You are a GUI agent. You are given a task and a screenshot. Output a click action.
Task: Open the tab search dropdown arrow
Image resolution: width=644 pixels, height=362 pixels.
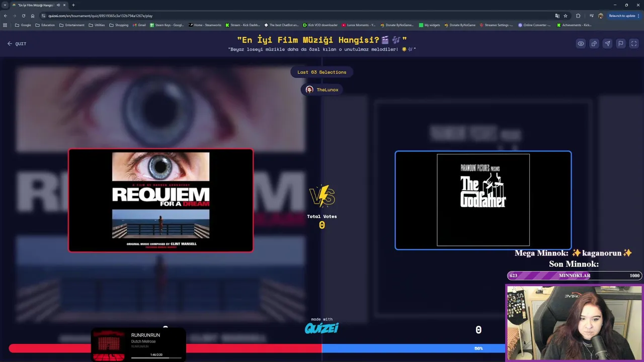(x=5, y=5)
